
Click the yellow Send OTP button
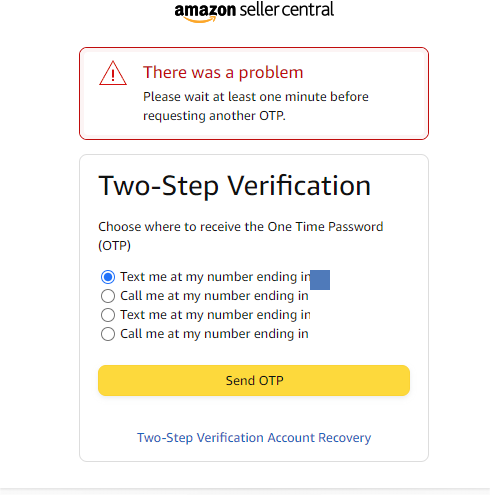[254, 381]
